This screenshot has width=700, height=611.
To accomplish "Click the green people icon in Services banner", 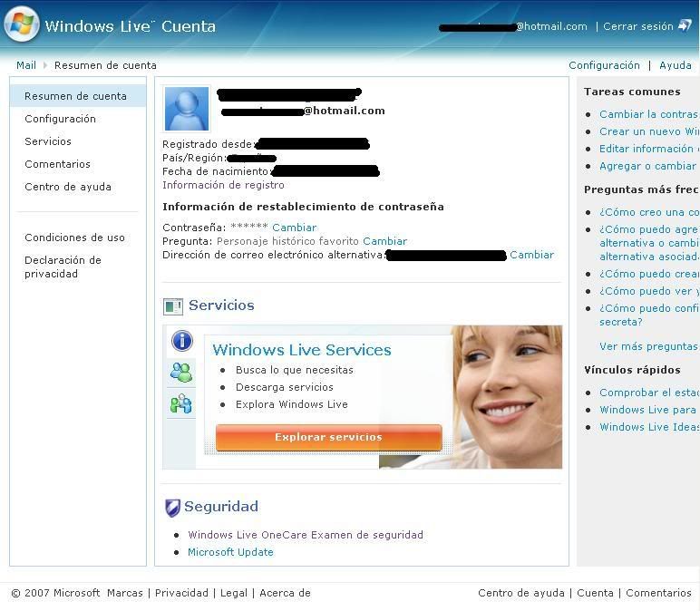I will tap(181, 372).
